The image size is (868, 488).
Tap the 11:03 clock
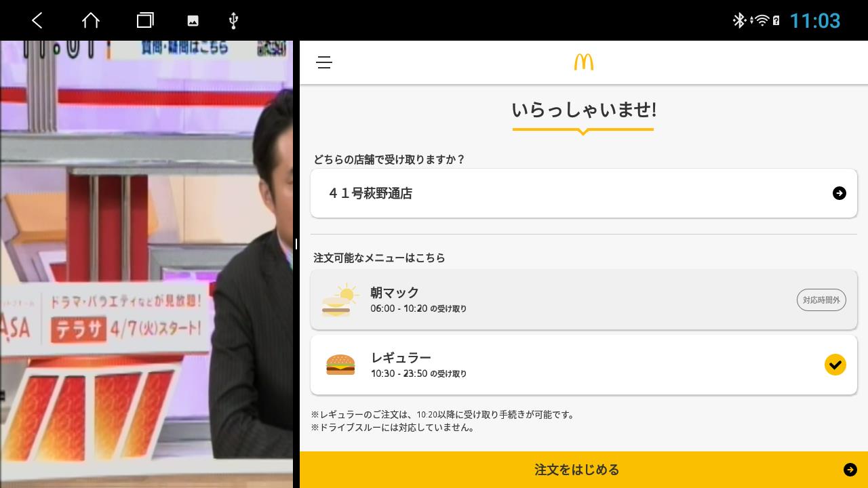pyautogui.click(x=814, y=20)
